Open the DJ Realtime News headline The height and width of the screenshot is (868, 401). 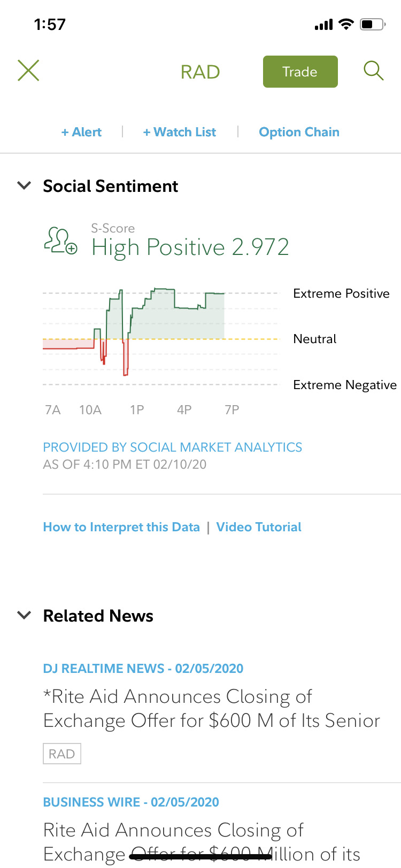coord(212,709)
